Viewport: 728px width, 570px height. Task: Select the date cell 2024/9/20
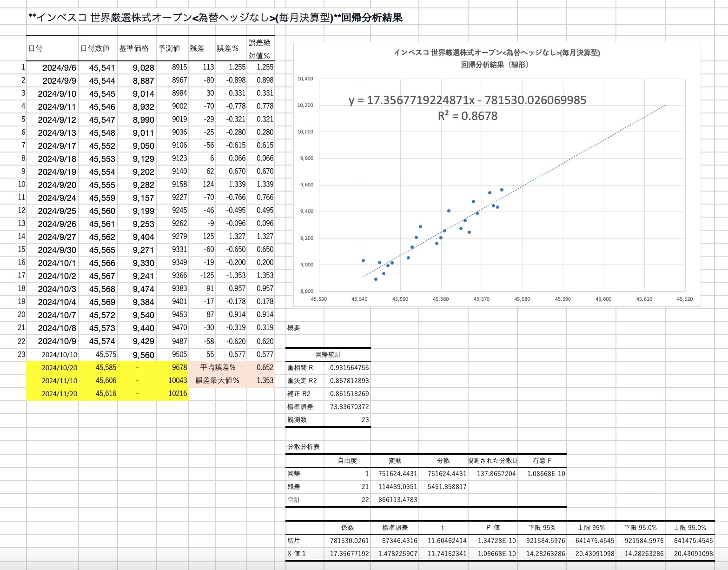(x=57, y=185)
